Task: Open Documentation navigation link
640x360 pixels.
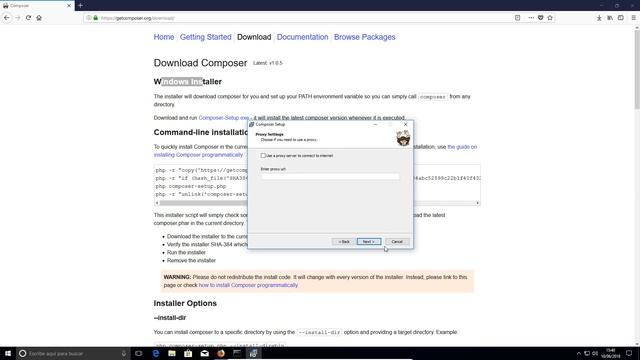Action: tap(302, 37)
